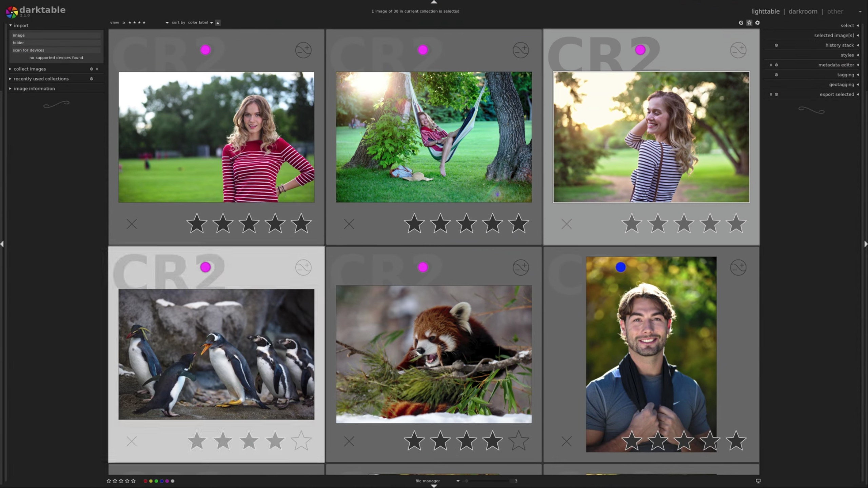Click the blue color label dot on the man's portrait
Viewport: 868px width, 488px height.
click(x=620, y=267)
